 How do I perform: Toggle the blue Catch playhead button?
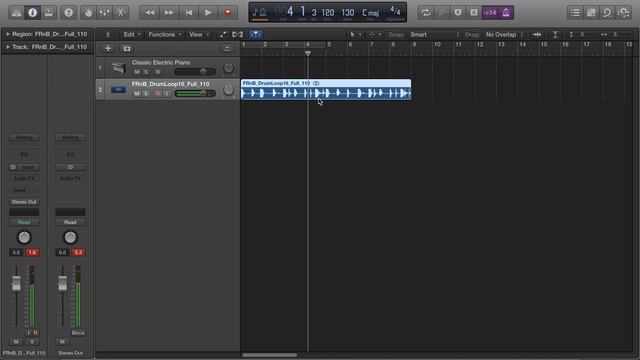tap(256, 35)
